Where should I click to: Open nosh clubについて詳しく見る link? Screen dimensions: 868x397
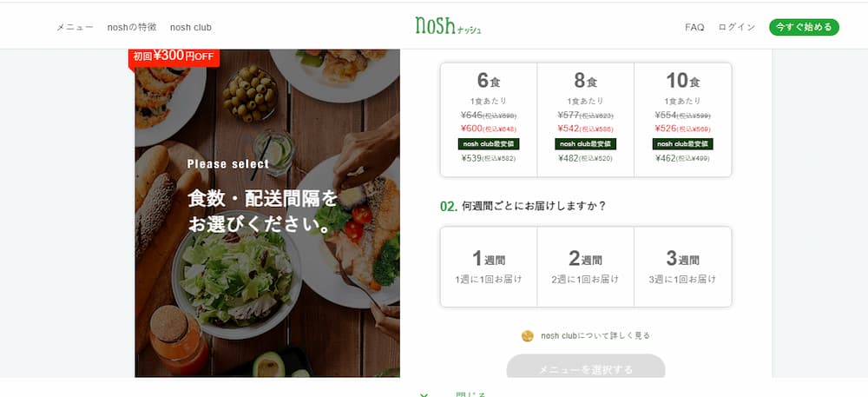pyautogui.click(x=595, y=335)
